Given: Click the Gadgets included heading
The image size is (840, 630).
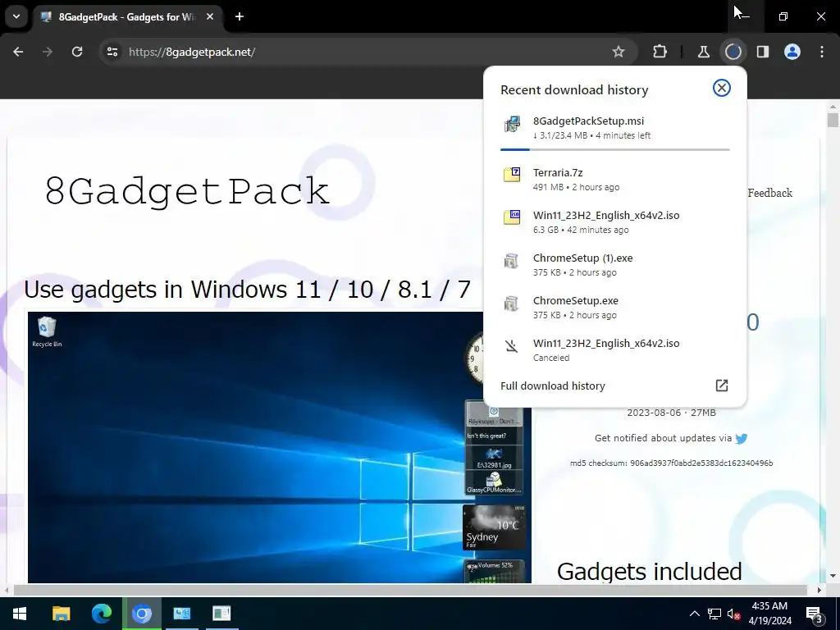Looking at the screenshot, I should pyautogui.click(x=650, y=571).
